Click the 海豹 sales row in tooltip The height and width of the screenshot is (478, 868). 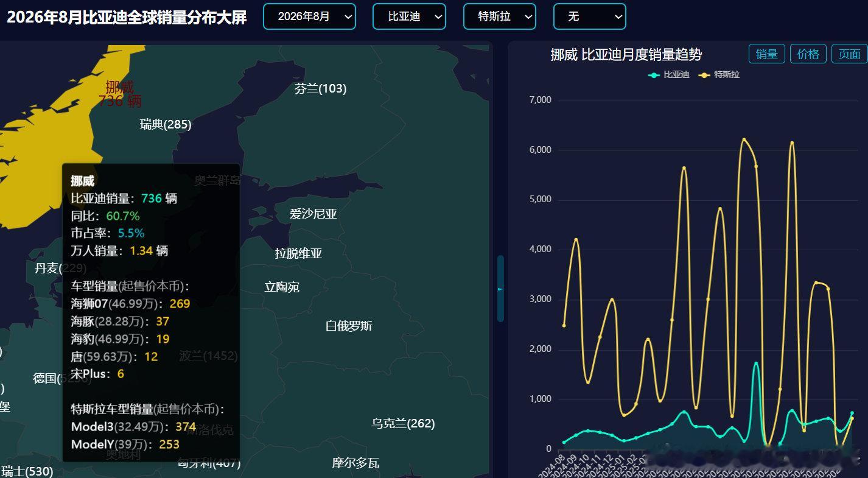120,339
